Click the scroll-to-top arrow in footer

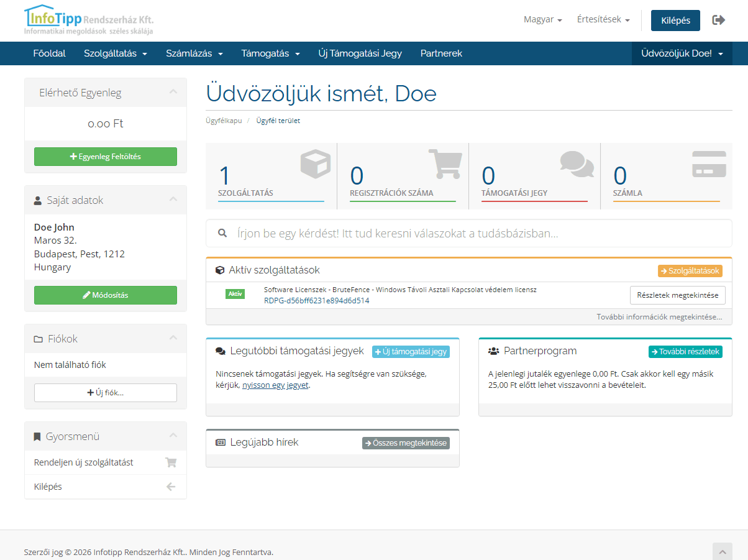click(722, 551)
